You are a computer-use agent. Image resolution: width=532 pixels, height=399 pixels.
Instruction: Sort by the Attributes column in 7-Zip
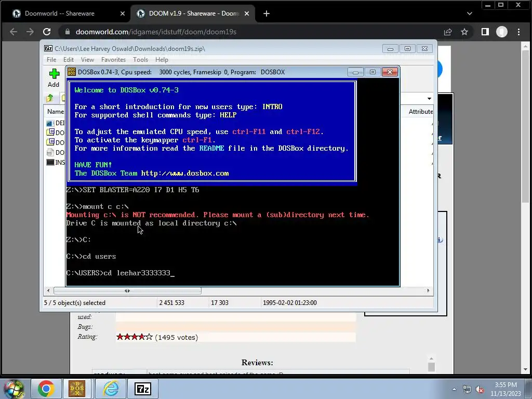420,112
